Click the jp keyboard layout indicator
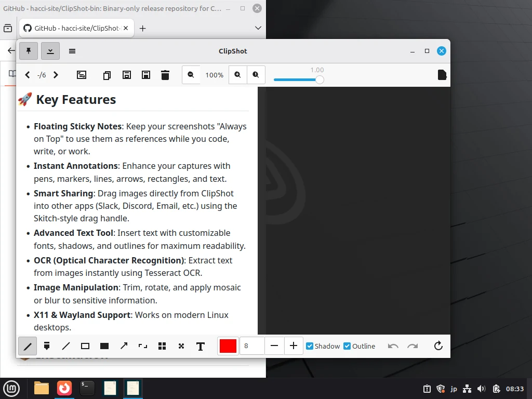The width and height of the screenshot is (532, 399). point(454,389)
